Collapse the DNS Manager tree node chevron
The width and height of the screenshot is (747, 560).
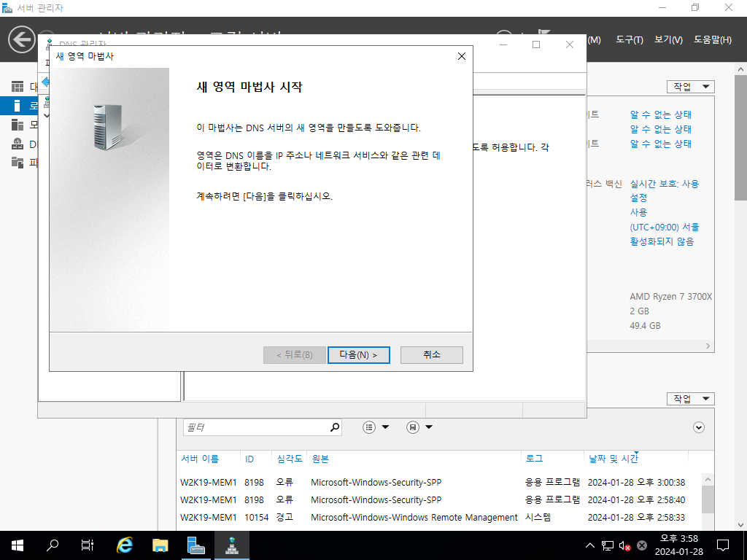46,115
